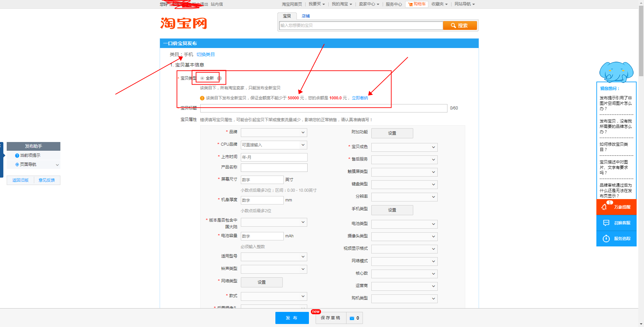Click 当前项提示 question icon
Viewport: 644px width, 327px height.
click(x=17, y=155)
